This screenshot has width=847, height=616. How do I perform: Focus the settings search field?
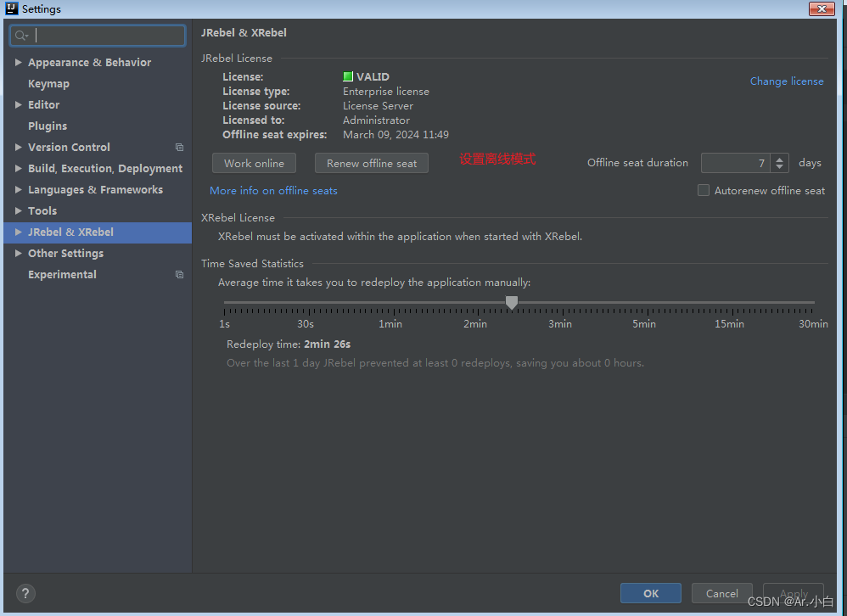point(98,36)
